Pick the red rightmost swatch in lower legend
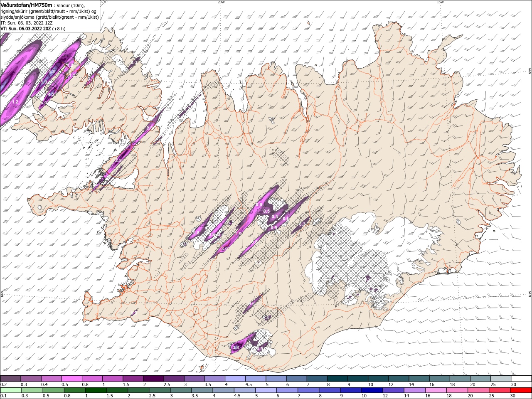Viewport: 532px width, 399px height. (520, 390)
